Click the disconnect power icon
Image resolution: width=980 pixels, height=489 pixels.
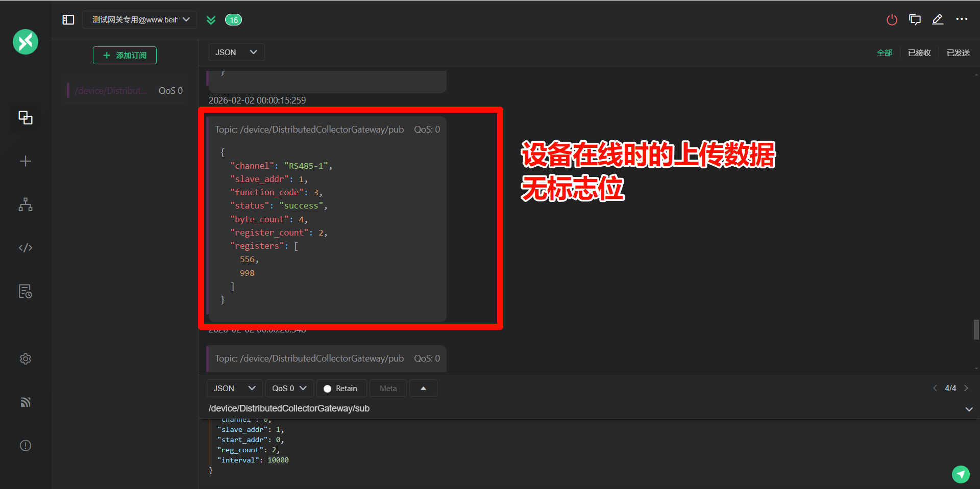tap(892, 20)
